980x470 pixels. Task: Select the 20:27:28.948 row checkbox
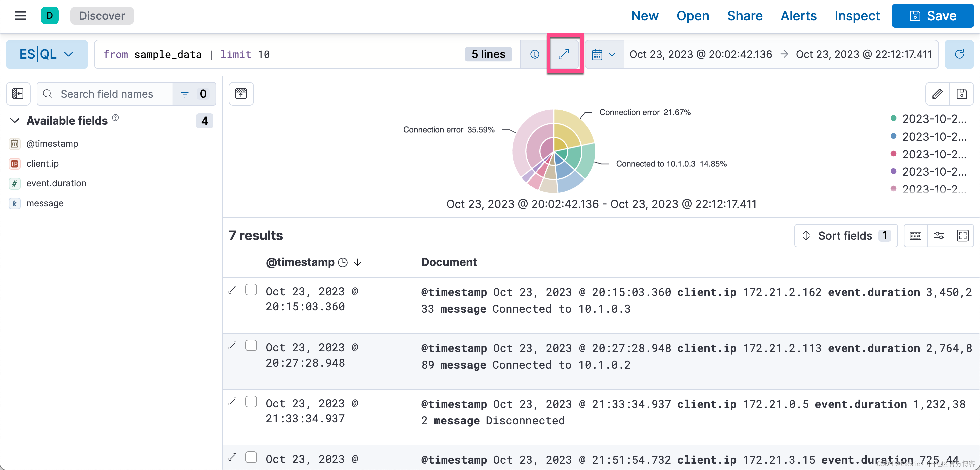click(251, 345)
